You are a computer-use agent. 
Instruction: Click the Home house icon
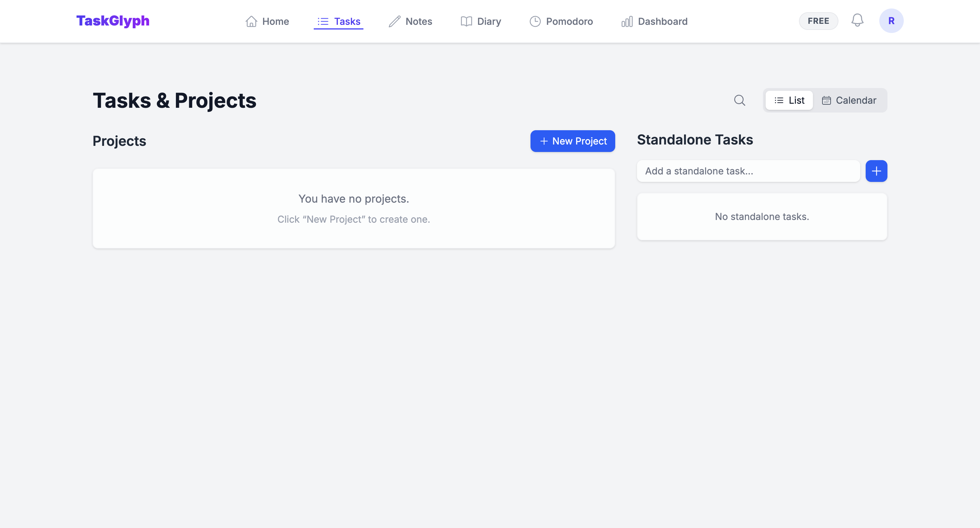(251, 21)
